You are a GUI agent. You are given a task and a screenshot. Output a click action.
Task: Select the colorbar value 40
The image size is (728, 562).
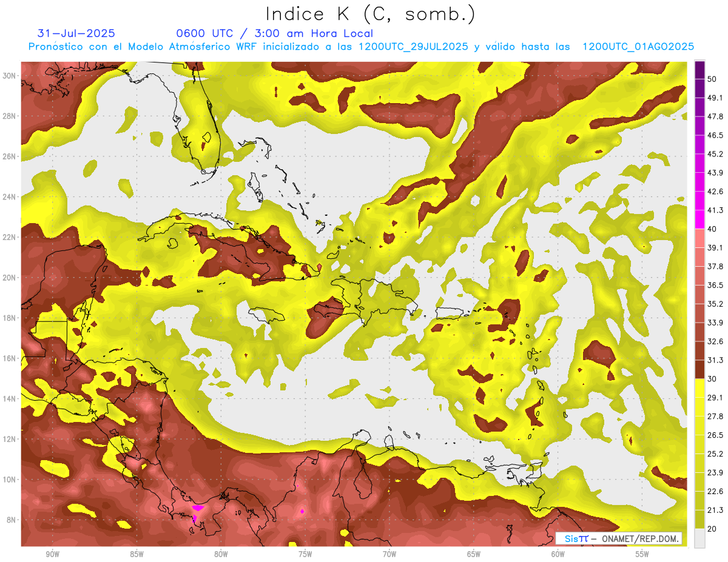(712, 229)
